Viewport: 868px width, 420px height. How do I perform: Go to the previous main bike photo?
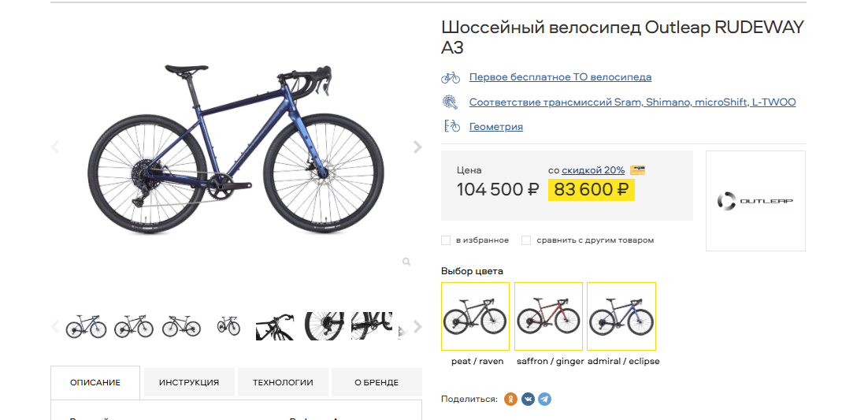pos(55,147)
